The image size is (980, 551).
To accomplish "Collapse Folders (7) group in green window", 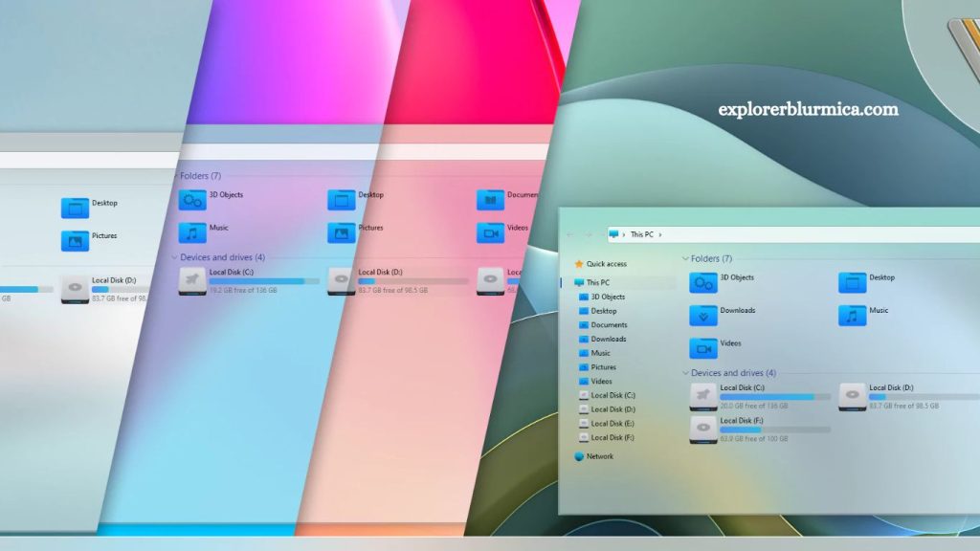I will tap(685, 258).
